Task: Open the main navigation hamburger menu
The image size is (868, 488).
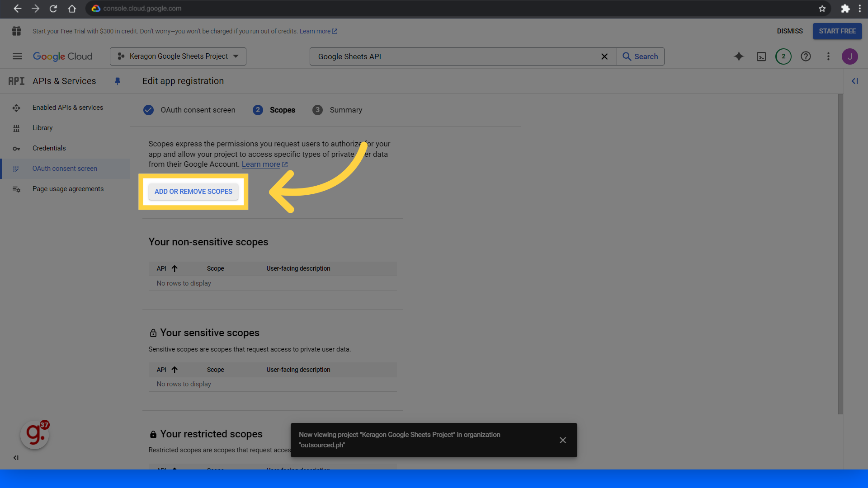Action: (x=17, y=56)
